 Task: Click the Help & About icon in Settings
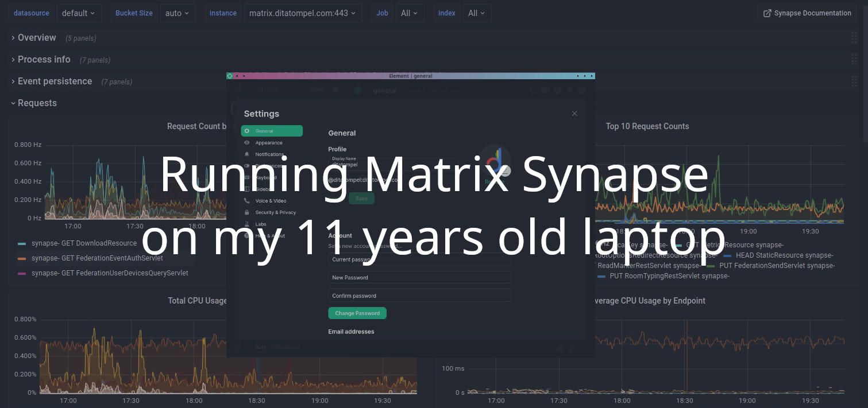(247, 236)
